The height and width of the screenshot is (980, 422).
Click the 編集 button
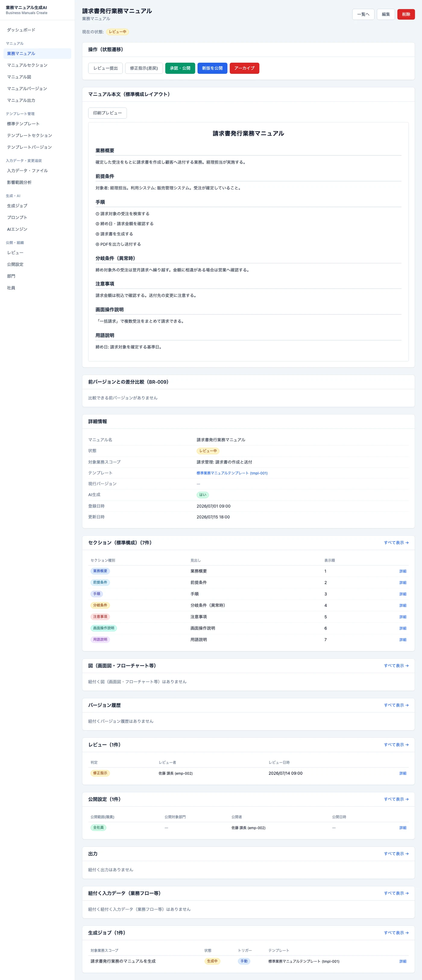click(386, 14)
